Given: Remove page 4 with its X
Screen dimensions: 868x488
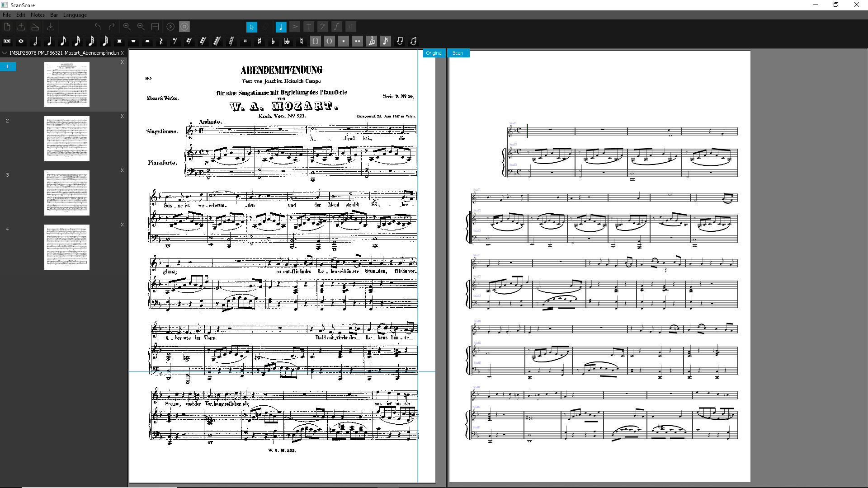Looking at the screenshot, I should 122,225.
